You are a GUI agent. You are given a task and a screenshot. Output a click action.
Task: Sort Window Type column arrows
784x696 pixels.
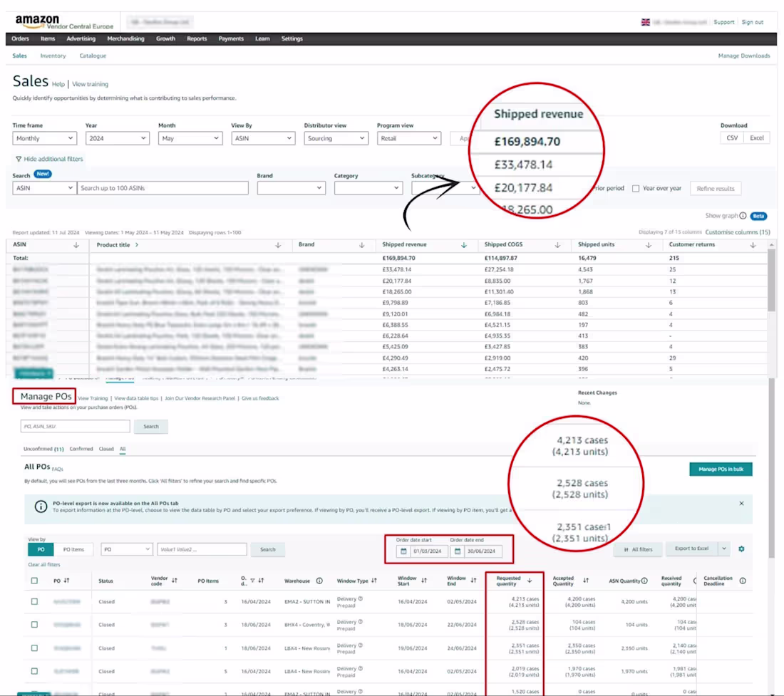tap(374, 581)
